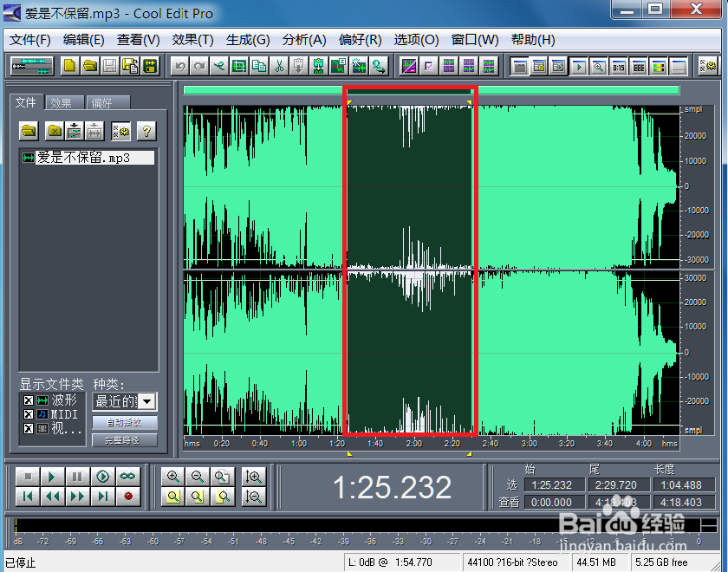728x572 pixels.
Task: Toggle the 波形 (waveform) file type checkbox
Action: tap(29, 400)
